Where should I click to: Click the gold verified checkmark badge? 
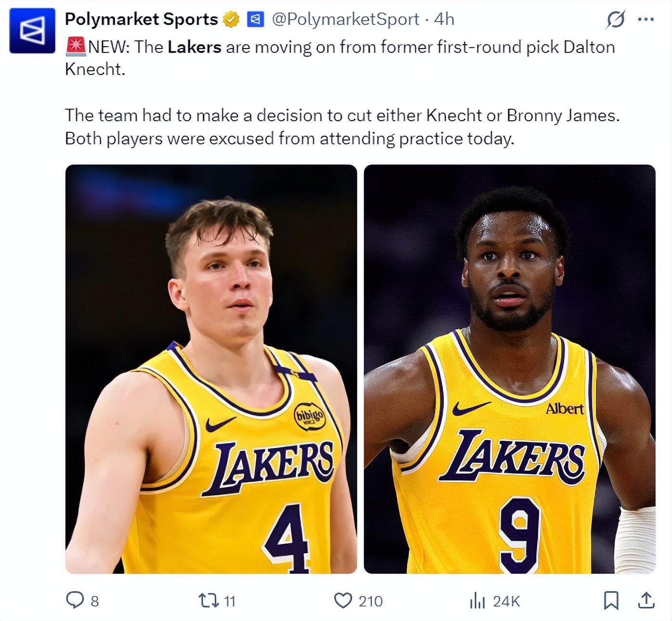click(232, 19)
